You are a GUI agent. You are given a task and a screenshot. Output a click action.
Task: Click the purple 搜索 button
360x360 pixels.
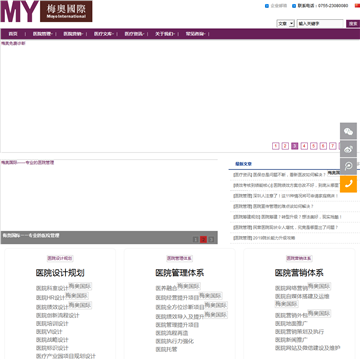353,24
